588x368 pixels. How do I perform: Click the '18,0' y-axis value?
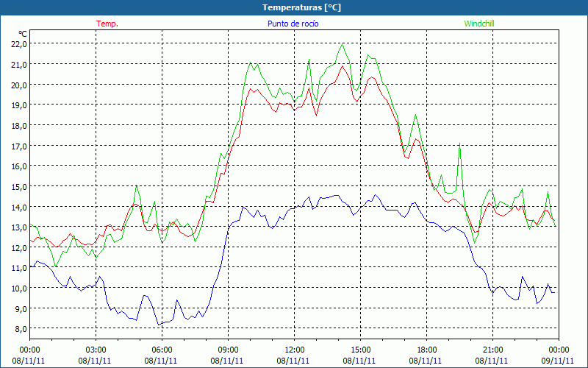[19, 126]
